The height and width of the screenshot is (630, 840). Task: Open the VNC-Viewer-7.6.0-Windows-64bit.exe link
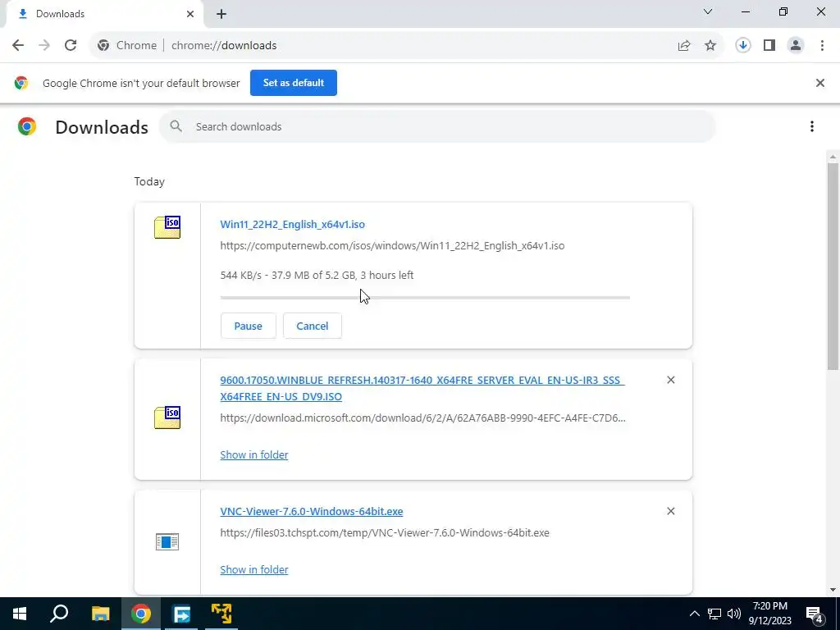pos(311,512)
